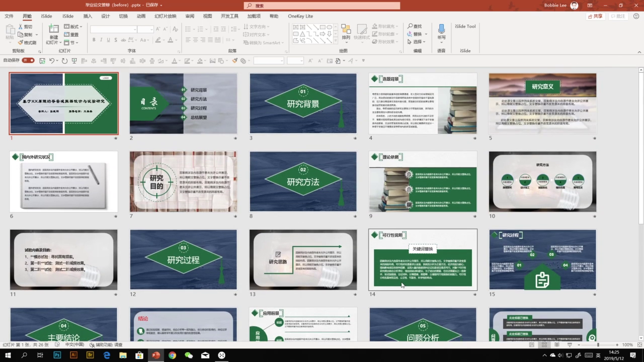Open Chrome from the taskbar
644x362 pixels.
pos(173,355)
